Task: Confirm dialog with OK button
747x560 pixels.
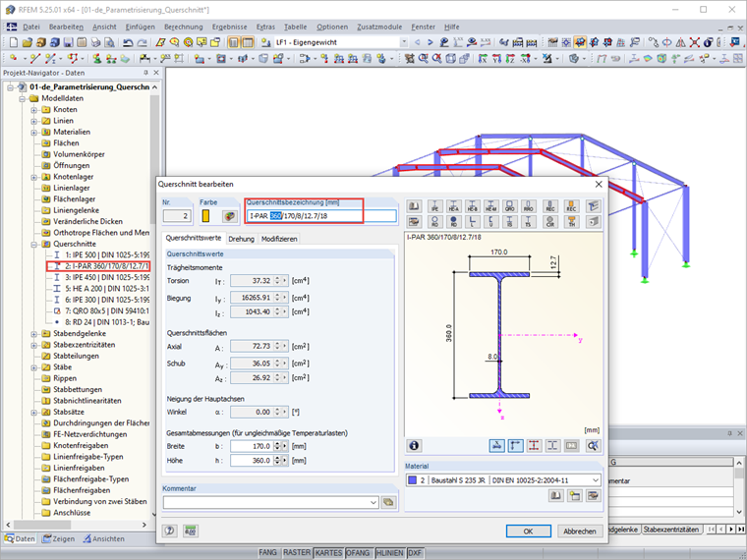Action: [529, 532]
